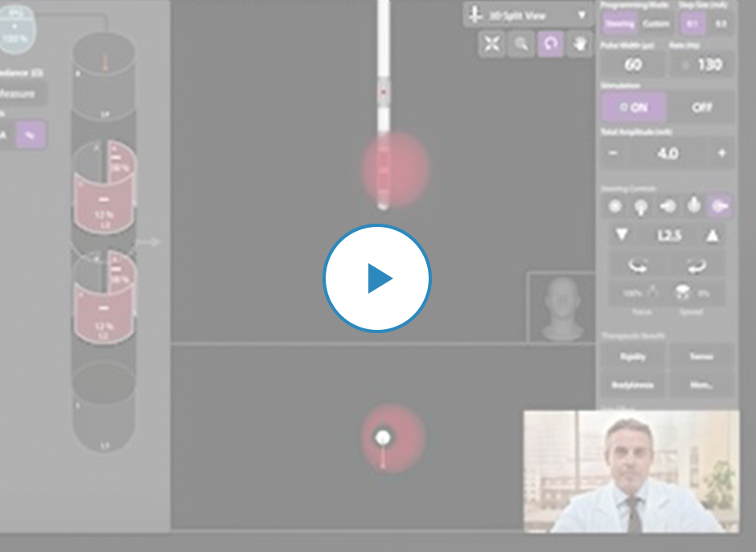Choose the first circular steering control icon

click(614, 206)
